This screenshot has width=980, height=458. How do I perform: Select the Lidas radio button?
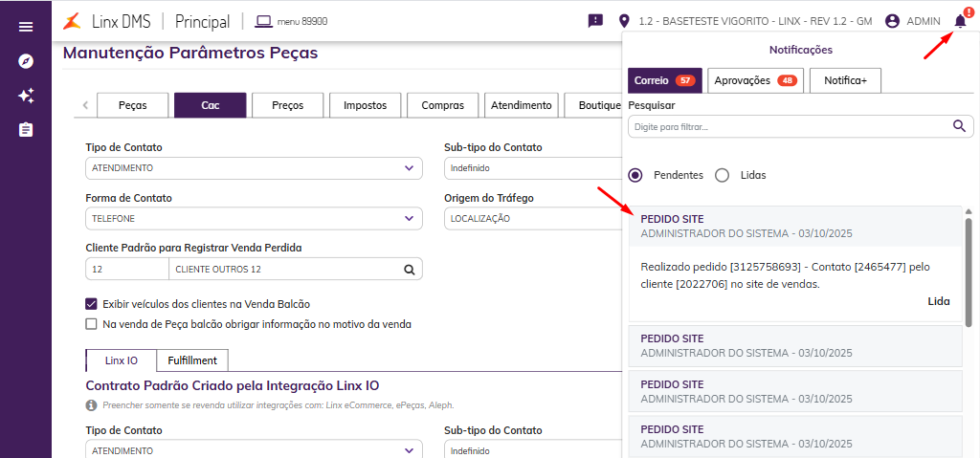(723, 175)
